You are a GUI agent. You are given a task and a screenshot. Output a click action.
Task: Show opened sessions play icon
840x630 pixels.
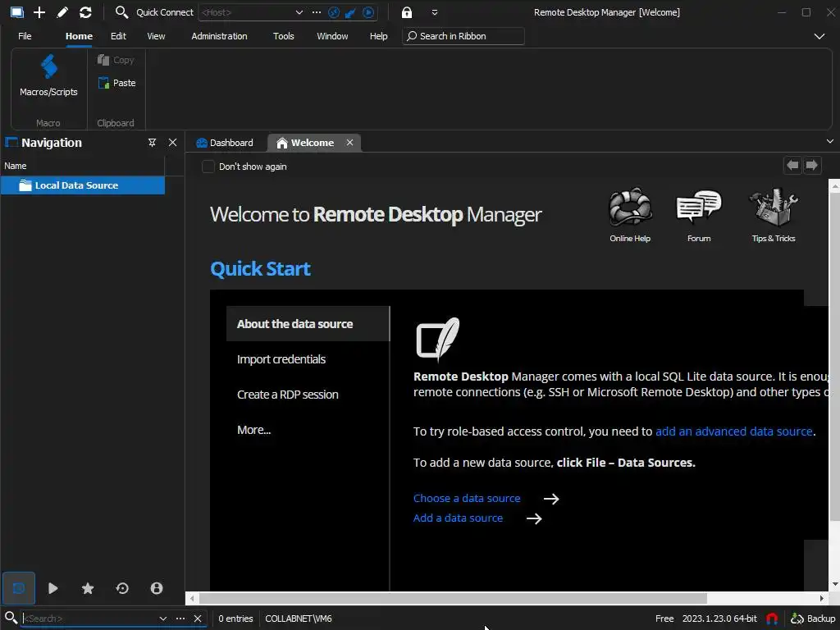click(x=53, y=588)
